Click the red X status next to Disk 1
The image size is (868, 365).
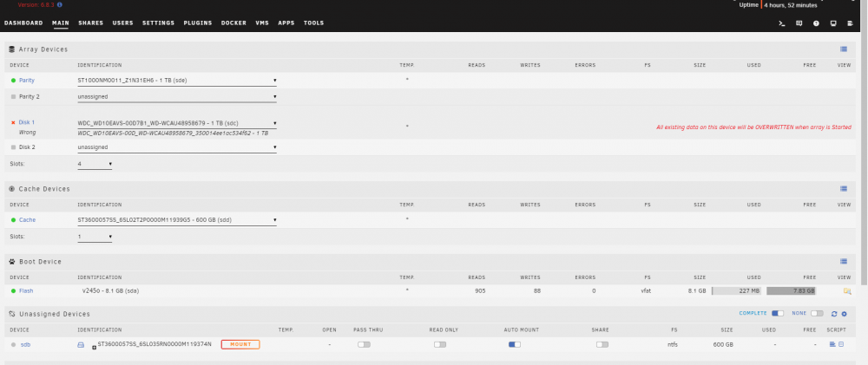13,122
